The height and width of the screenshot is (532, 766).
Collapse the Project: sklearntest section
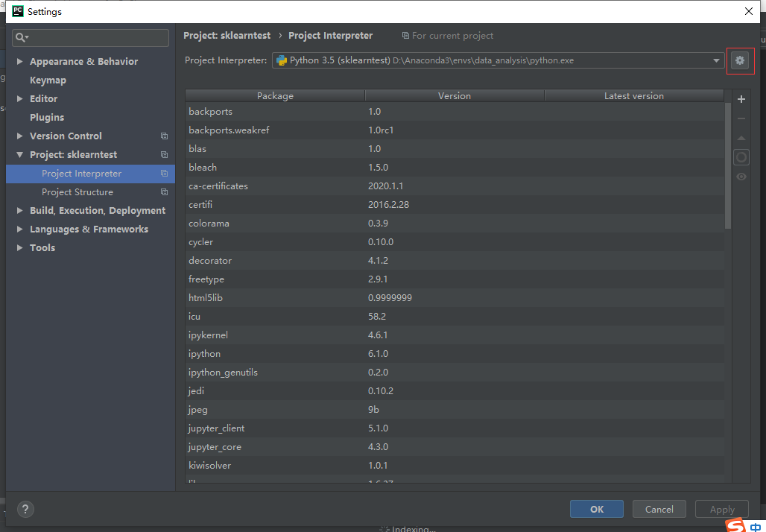point(19,155)
